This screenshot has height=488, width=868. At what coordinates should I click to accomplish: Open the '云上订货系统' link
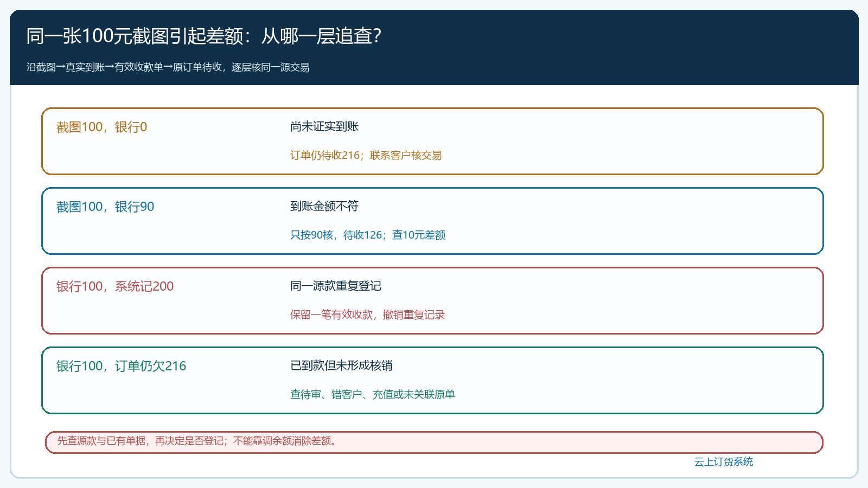point(724,462)
